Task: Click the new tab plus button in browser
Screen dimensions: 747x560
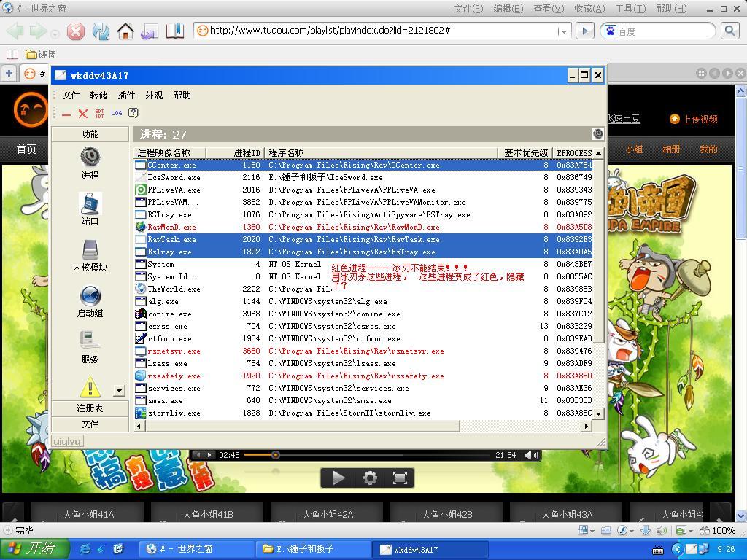Action: [9, 74]
